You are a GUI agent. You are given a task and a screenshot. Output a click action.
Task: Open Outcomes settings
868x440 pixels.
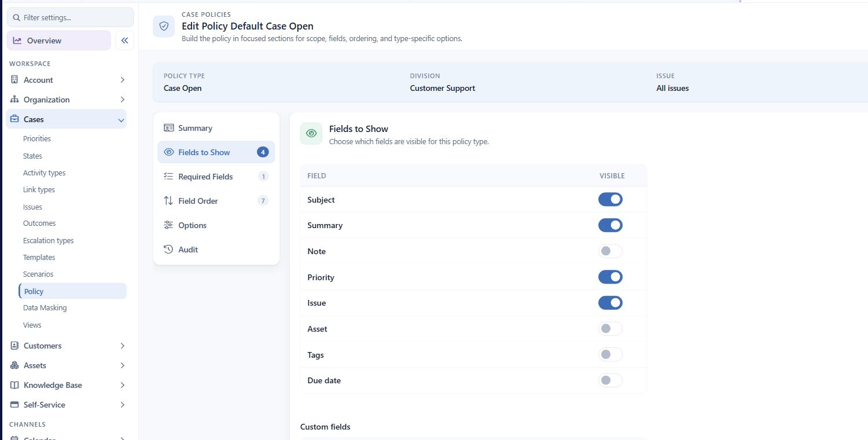point(39,223)
